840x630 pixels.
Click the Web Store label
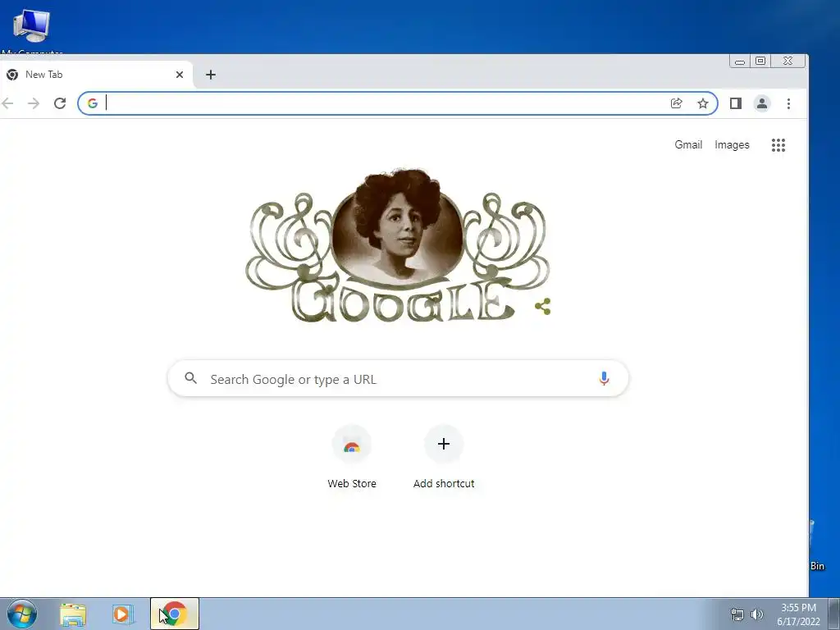[x=352, y=483]
